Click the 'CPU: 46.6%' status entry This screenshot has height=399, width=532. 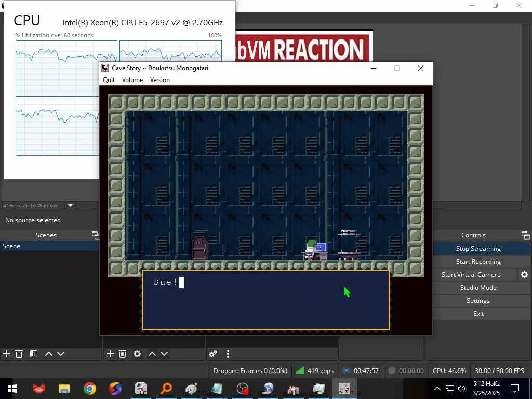[x=449, y=370]
